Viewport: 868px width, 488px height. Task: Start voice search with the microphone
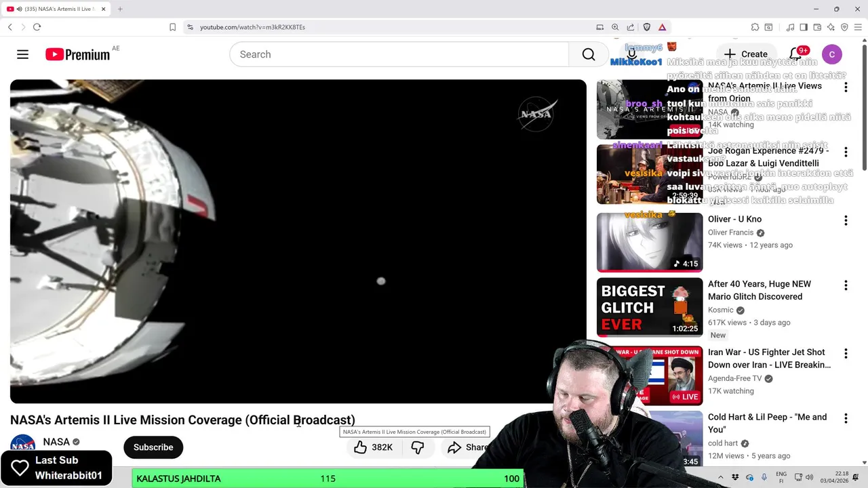632,54
